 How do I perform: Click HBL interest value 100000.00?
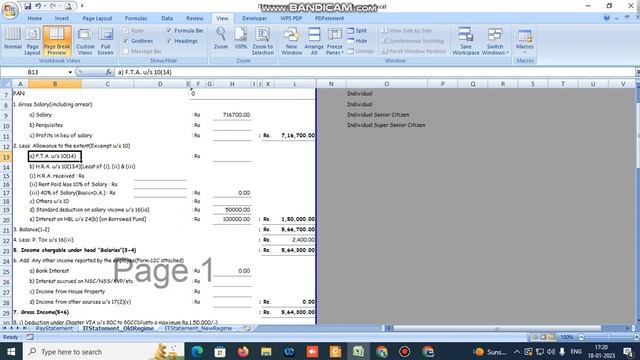[x=231, y=219]
